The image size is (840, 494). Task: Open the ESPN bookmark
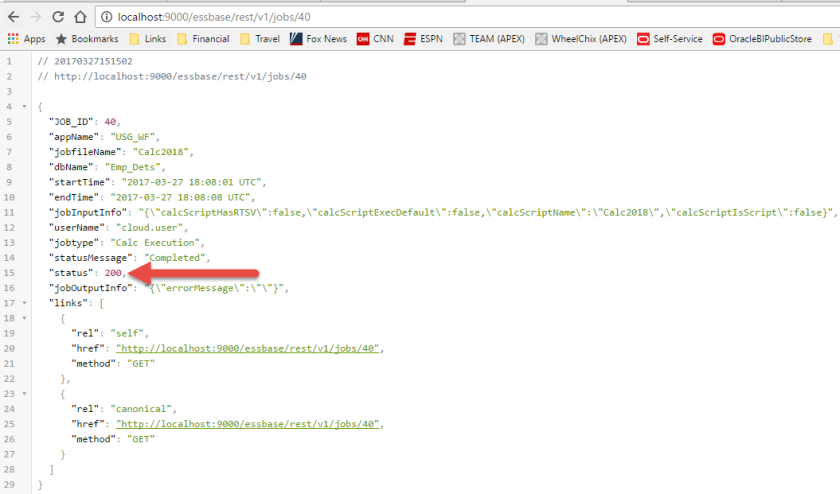click(422, 39)
